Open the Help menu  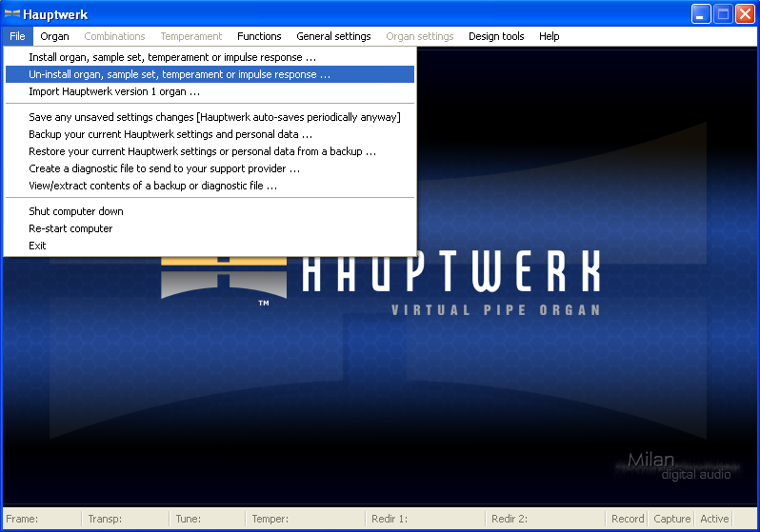pyautogui.click(x=549, y=36)
